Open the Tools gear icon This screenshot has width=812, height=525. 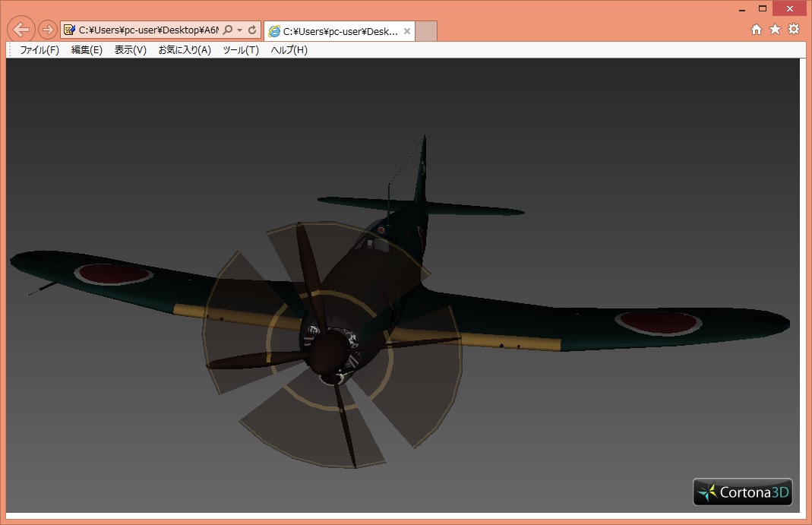pos(794,29)
